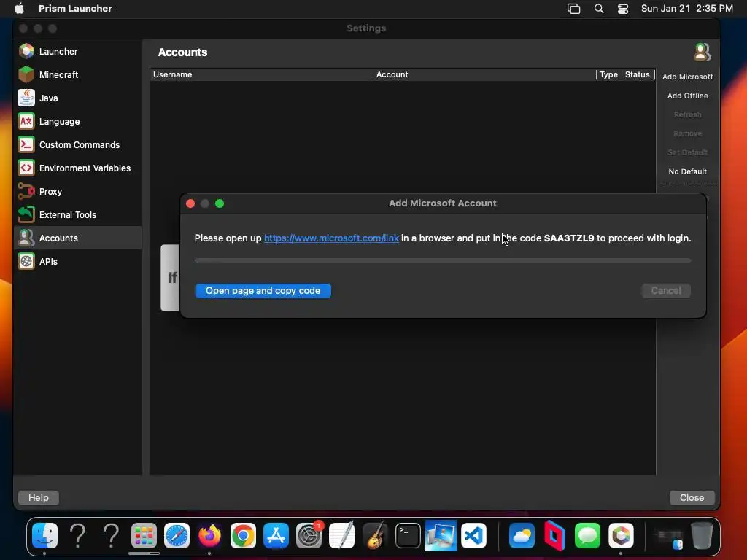Open Messages from the dock
The height and width of the screenshot is (560, 747).
point(587,536)
